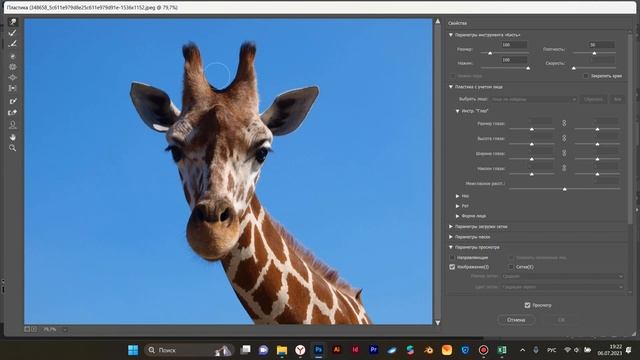Click the brush density input field
This screenshot has height=360, width=640.
pos(602,45)
